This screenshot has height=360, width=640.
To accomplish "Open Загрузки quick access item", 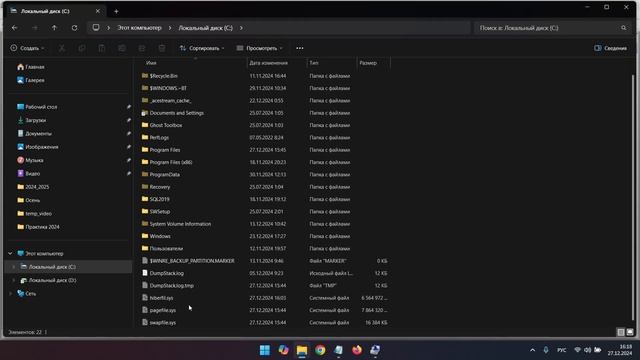I will (31, 120).
